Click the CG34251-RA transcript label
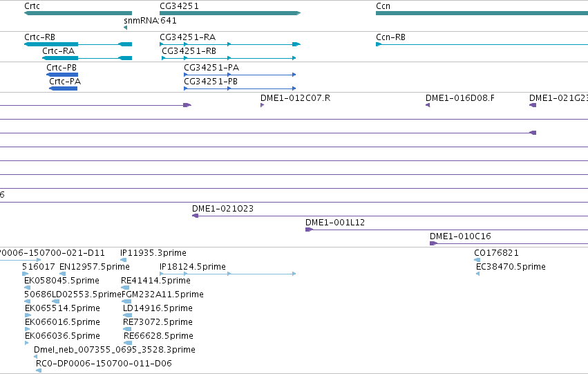The height and width of the screenshot is (374, 588). pyautogui.click(x=187, y=37)
